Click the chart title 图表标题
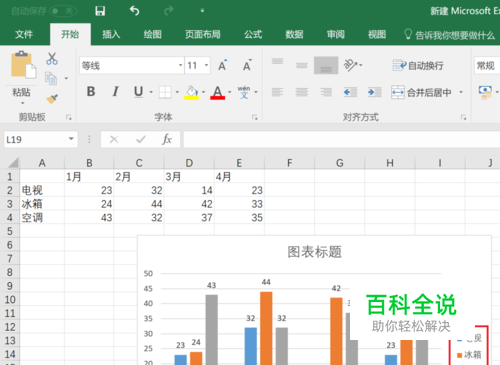500x365 pixels. click(x=315, y=252)
